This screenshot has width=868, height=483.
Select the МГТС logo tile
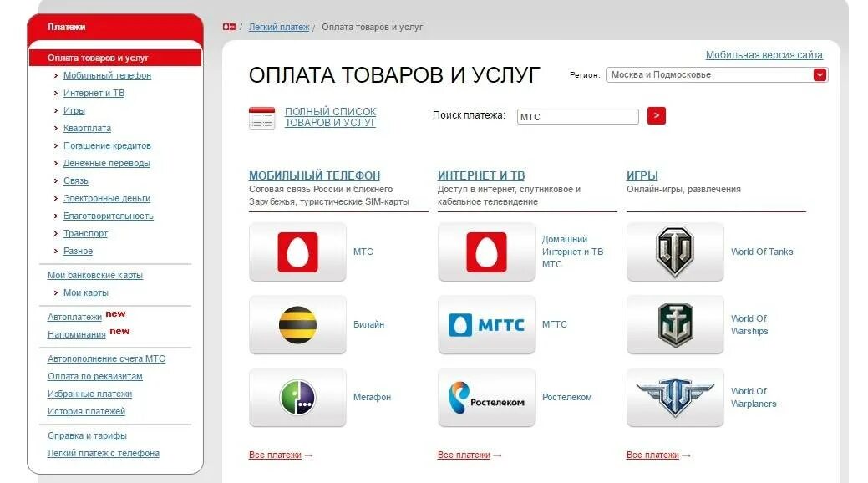click(486, 324)
